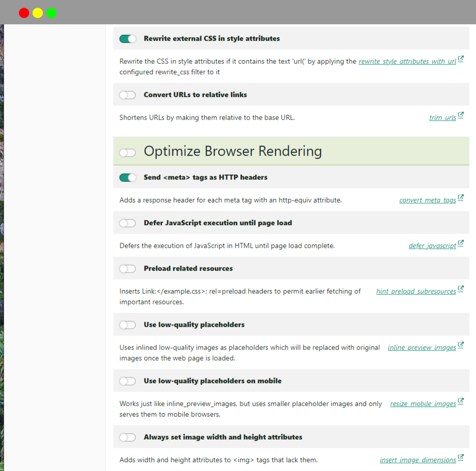
Task: Click external-link icon next to defer_javascript
Action: point(460,243)
